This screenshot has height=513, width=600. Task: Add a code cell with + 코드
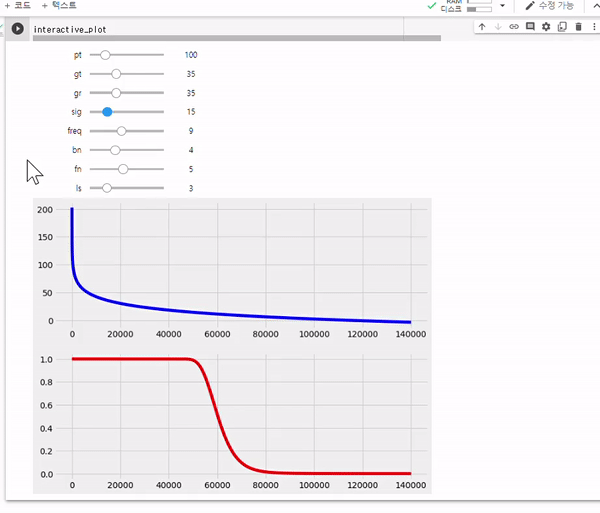pyautogui.click(x=18, y=5)
